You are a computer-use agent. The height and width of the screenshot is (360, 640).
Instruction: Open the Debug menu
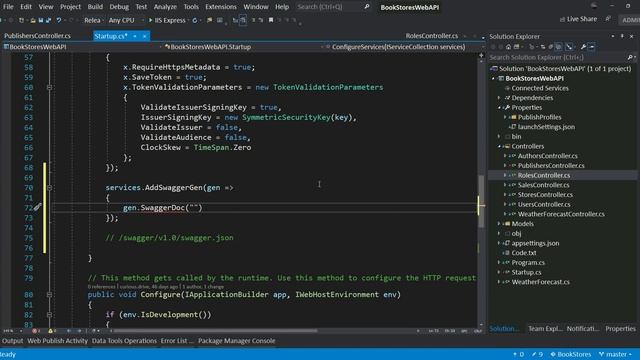point(119,7)
